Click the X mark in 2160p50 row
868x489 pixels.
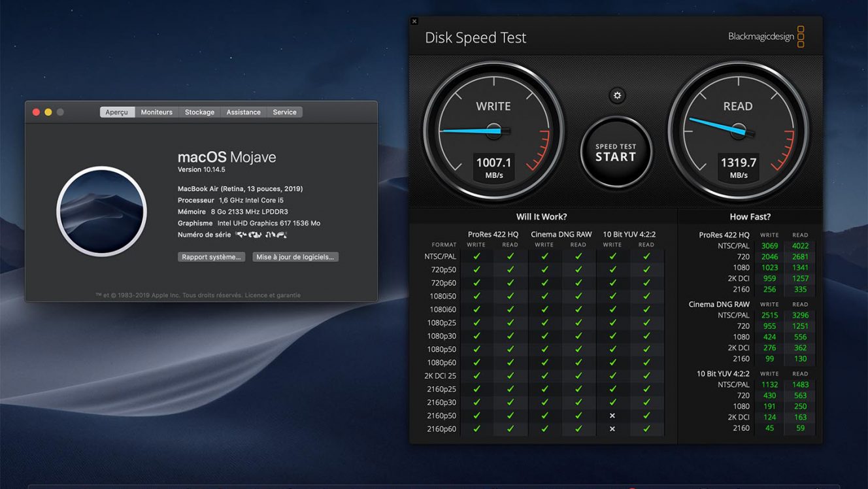point(612,416)
